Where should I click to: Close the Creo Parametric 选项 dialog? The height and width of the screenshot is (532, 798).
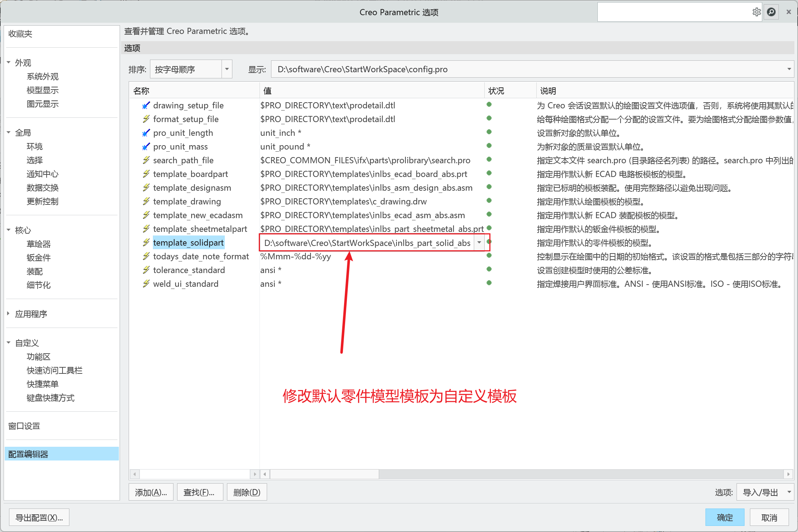pyautogui.click(x=789, y=12)
